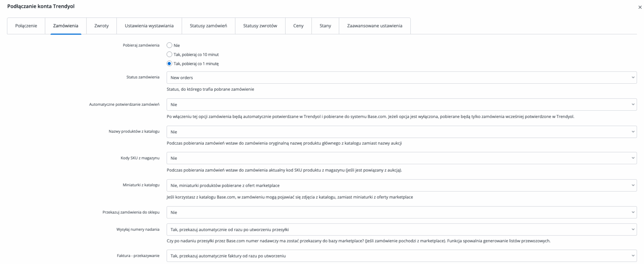Open the Status zamówienia dropdown
Screen dimensions: 644x264
pos(401,78)
